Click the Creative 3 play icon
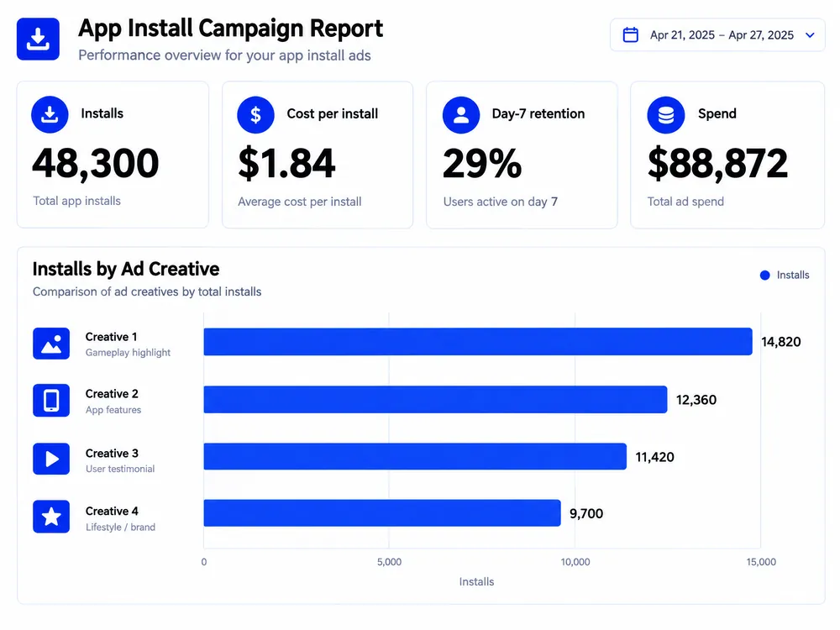This screenshot has width=840, height=630. (51, 459)
